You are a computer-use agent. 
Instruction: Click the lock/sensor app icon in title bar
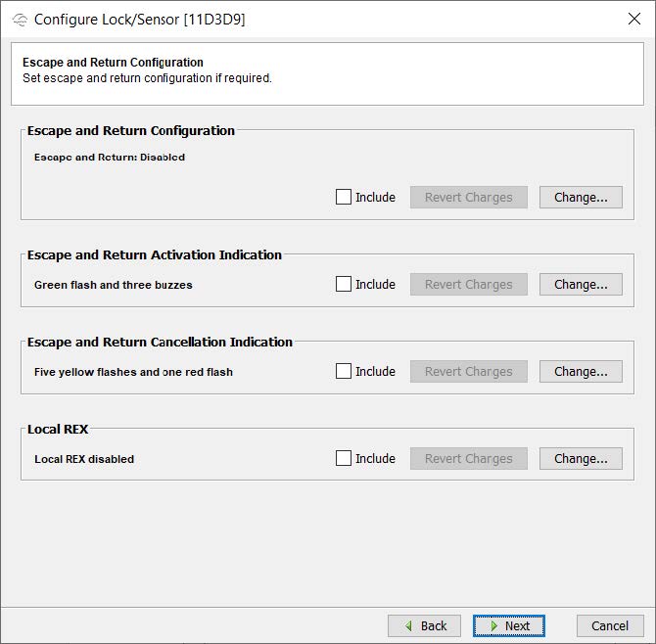20,20
